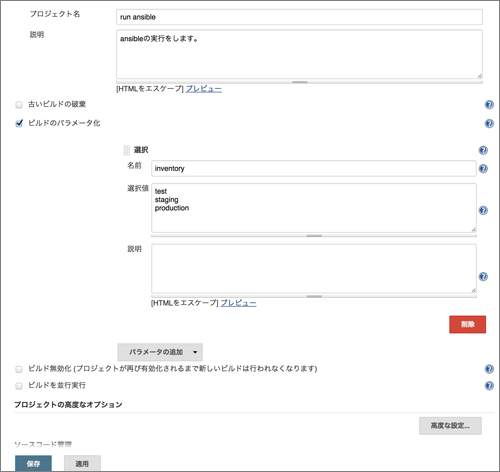Open help icon for ビルドを並行実行 option
Image resolution: width=500 pixels, height=472 pixels.
point(489,386)
